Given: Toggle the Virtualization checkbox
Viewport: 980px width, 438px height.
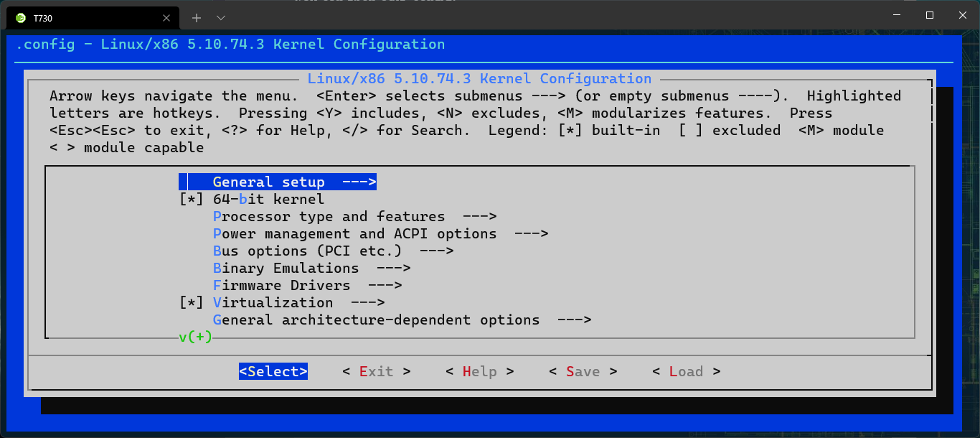Looking at the screenshot, I should point(192,303).
